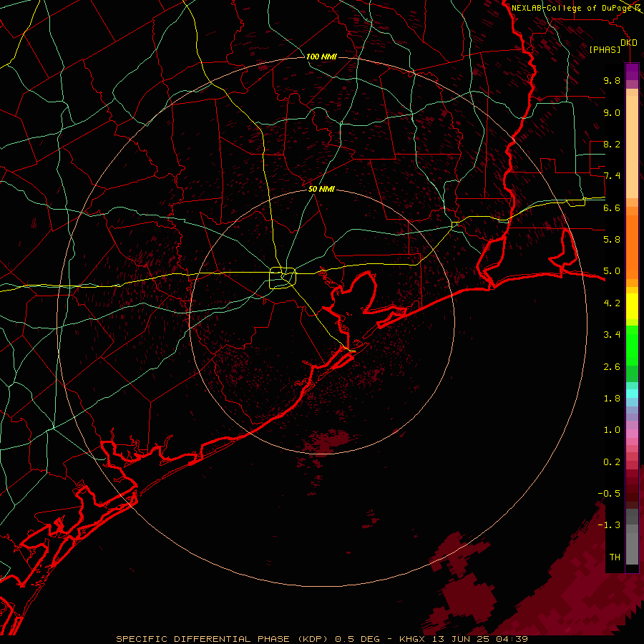Viewport: 644px width, 644px height.
Task: Click the "2.6" color scale value
Action: [x=612, y=367]
